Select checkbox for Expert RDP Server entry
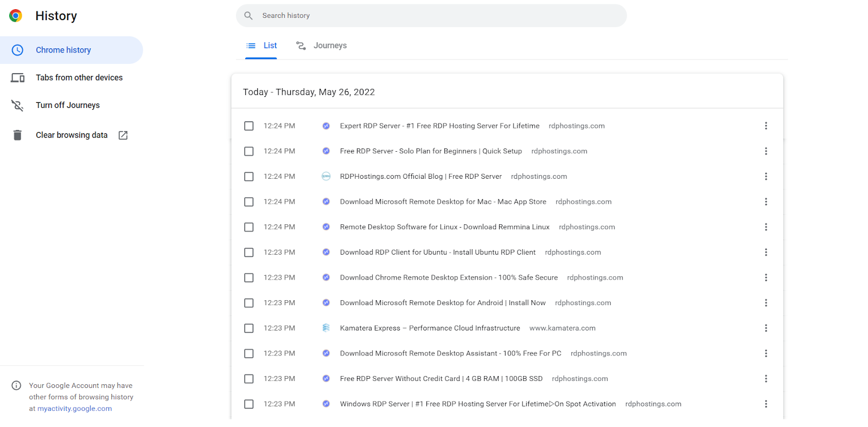Screen dimensions: 868x427 (249, 126)
